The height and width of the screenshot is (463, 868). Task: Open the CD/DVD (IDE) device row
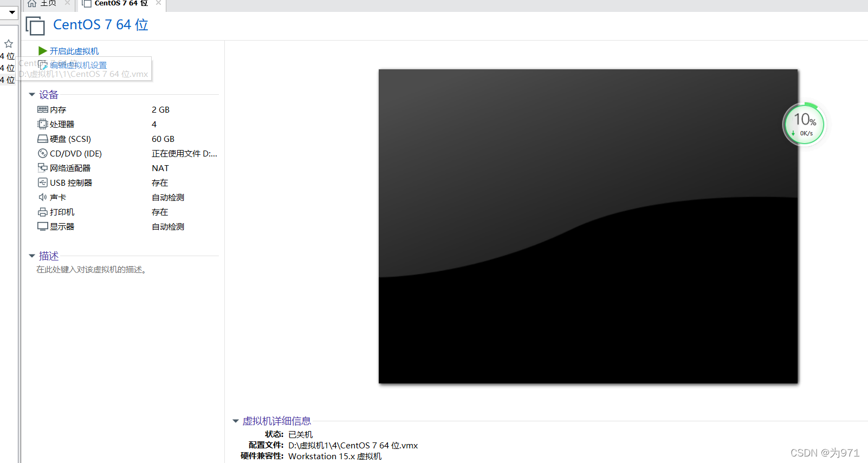(x=127, y=153)
